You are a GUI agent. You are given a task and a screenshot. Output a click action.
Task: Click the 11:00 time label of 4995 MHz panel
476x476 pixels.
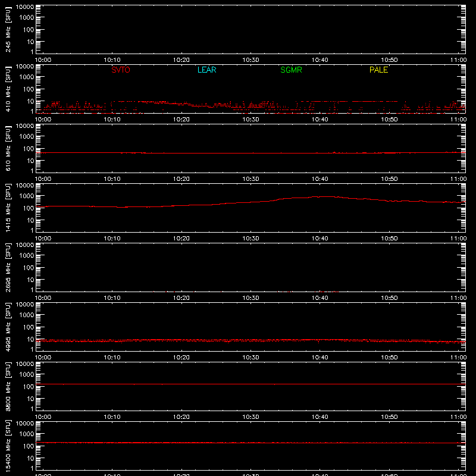[x=458, y=358]
